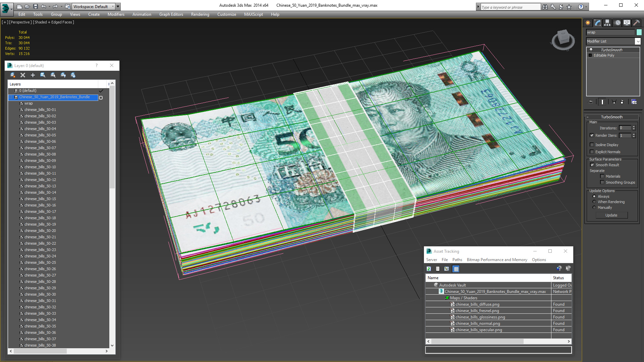This screenshot has height=362, width=644.
Task: Click Refresh icon in Asset Tracking
Action: (429, 269)
